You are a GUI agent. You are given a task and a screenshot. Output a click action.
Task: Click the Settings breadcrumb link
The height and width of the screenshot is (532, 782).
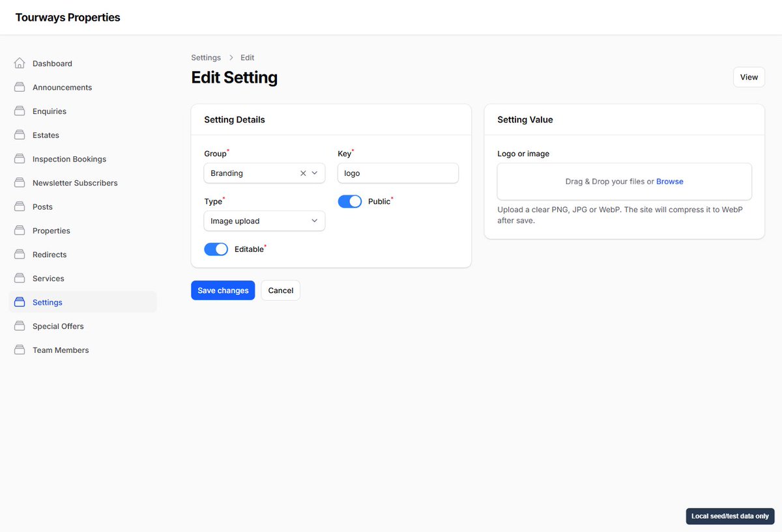coord(206,58)
